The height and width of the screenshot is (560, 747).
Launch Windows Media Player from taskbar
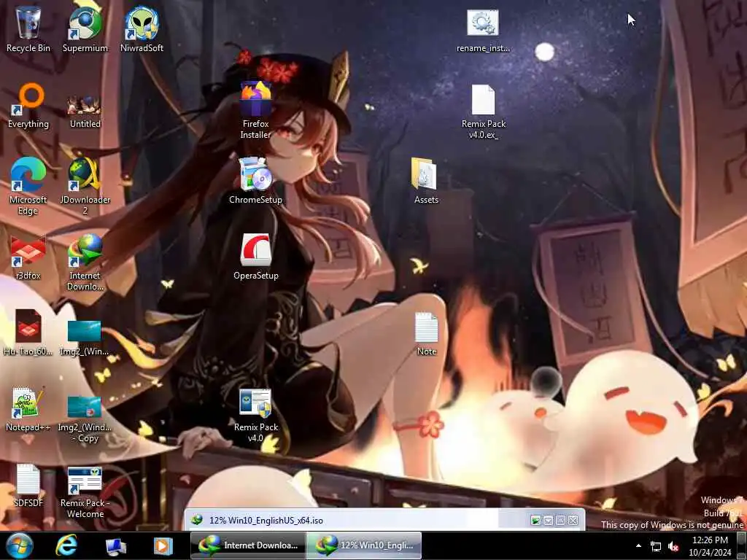[x=163, y=546]
